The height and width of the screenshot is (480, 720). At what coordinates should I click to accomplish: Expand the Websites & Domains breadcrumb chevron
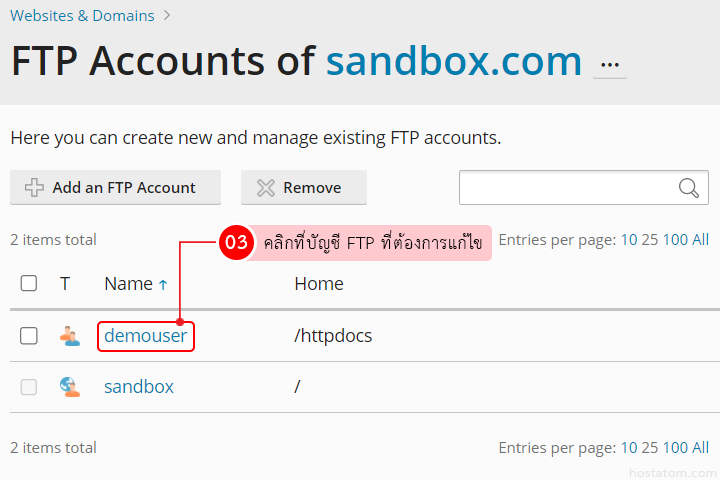(x=167, y=15)
